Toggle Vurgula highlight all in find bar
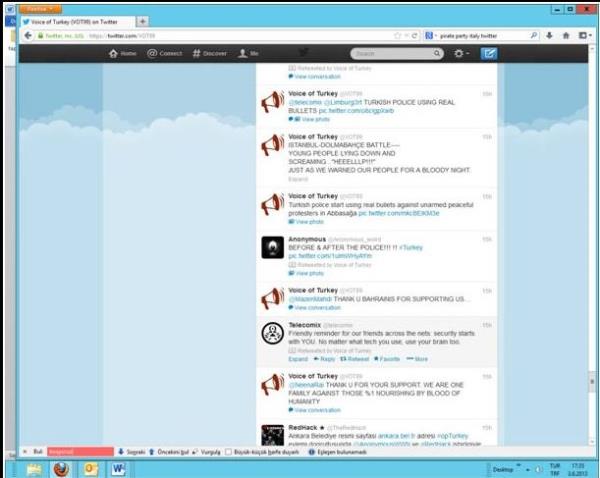The image size is (600, 478). (x=206, y=452)
